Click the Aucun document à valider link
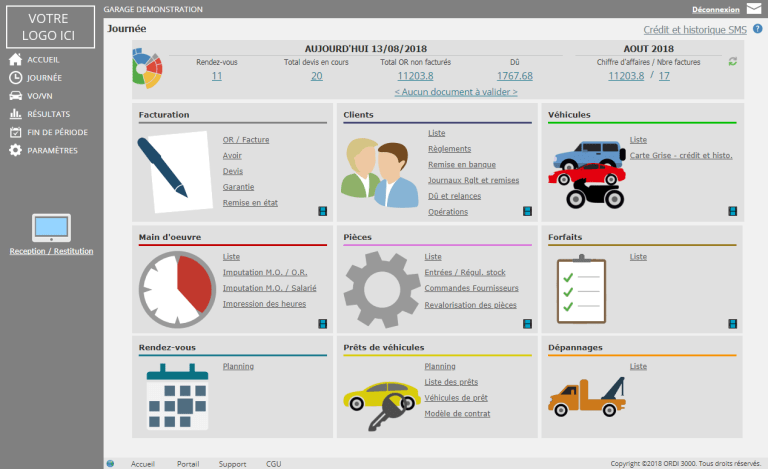Image resolution: width=768 pixels, height=469 pixels. [456, 91]
